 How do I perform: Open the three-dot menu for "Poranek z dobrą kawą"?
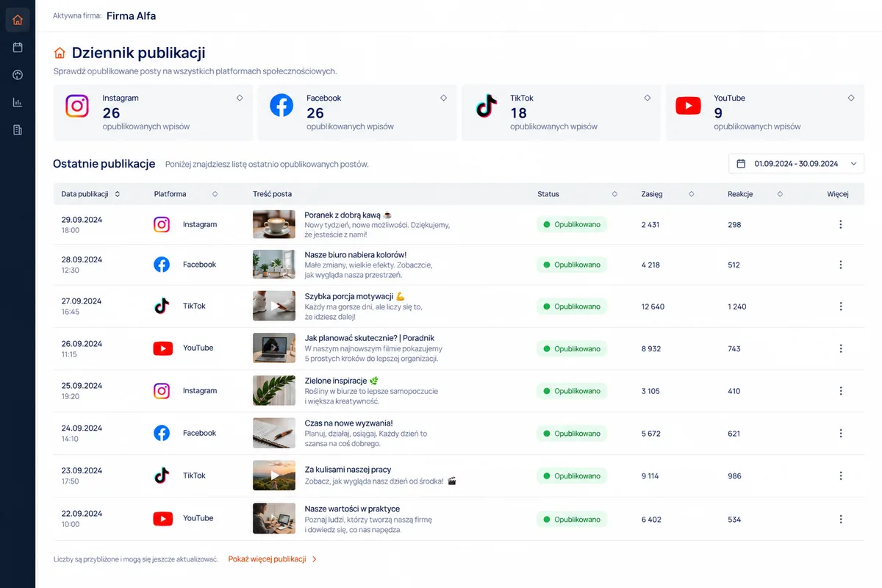[841, 225]
